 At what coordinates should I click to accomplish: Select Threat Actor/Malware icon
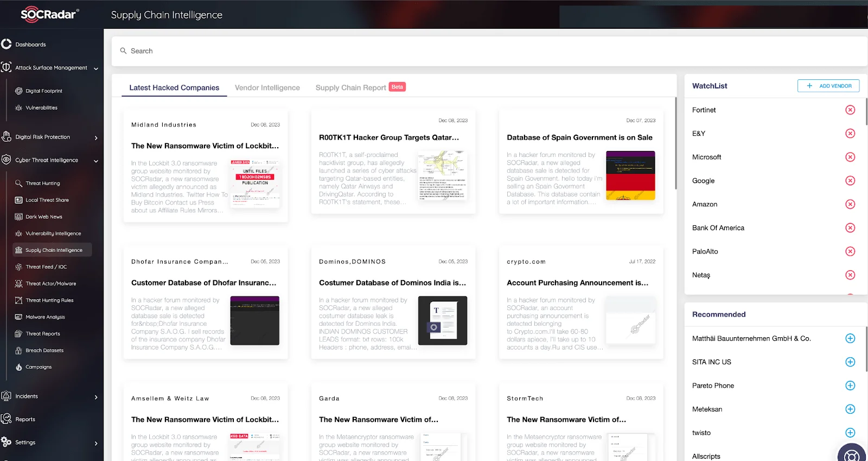(19, 283)
